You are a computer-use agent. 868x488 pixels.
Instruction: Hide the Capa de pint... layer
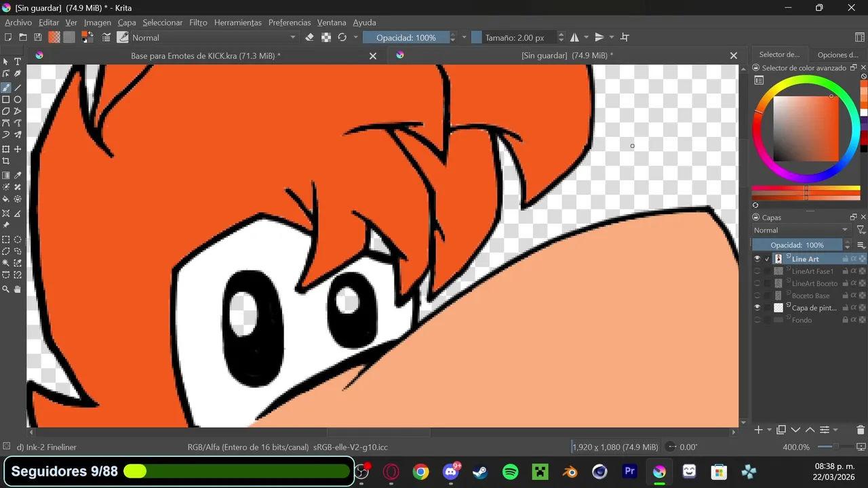pos(757,308)
